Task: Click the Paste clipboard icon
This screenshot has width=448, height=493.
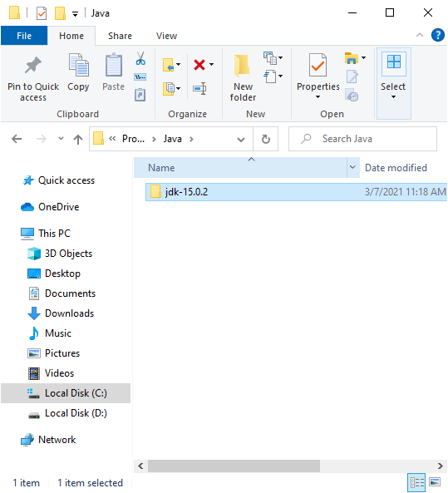Action: [x=114, y=66]
